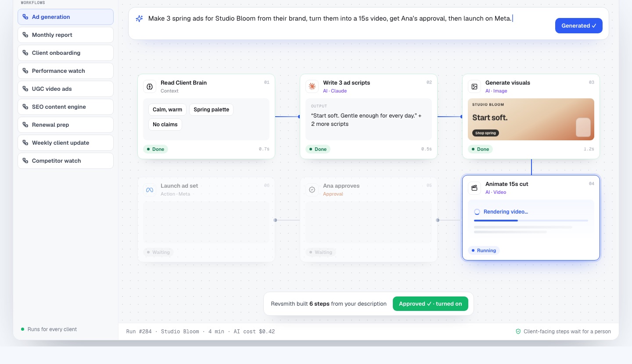
Task: Select the Animate 15s cut step title
Action: tap(507, 184)
